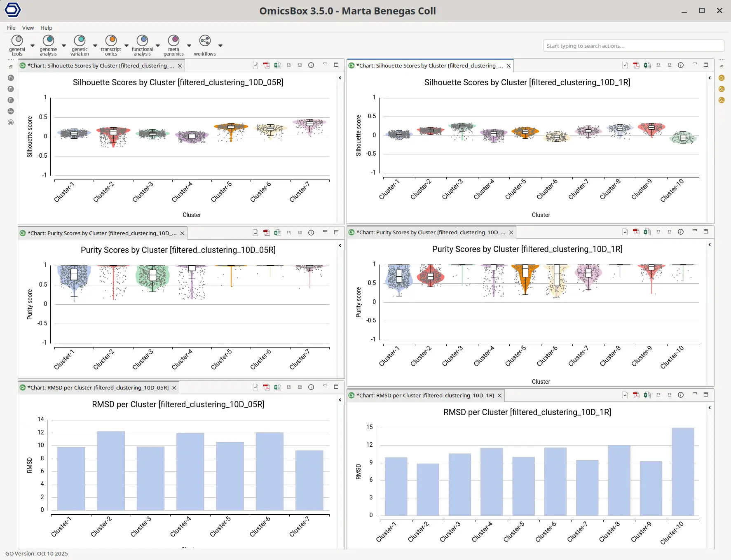Export 10D_1R RMSD chart to Excel
731x560 pixels.
(647, 395)
